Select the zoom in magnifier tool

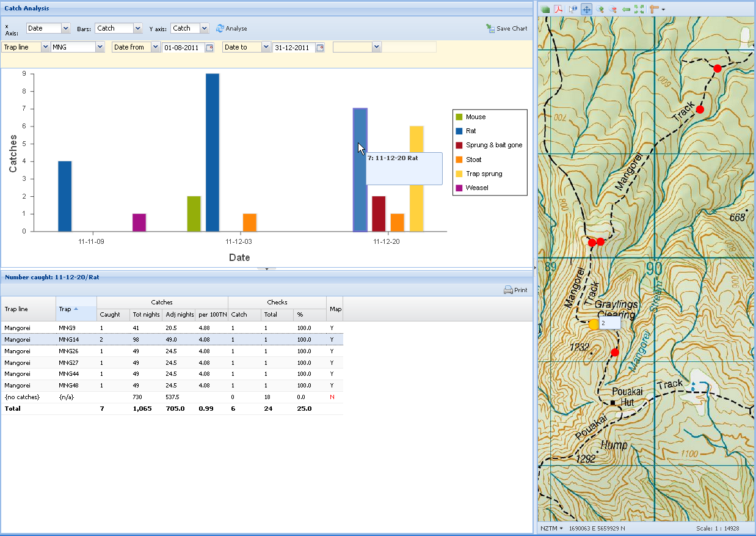click(x=600, y=9)
